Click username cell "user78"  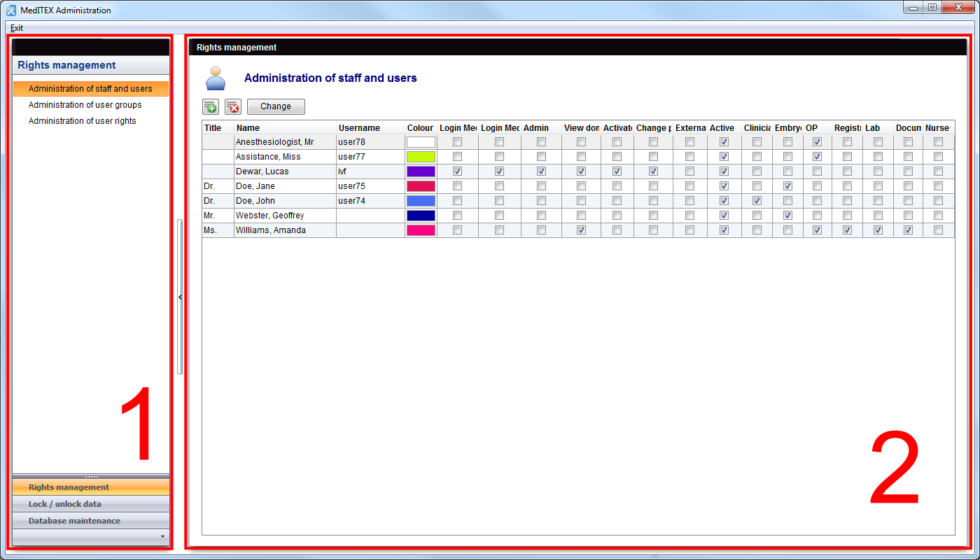370,142
